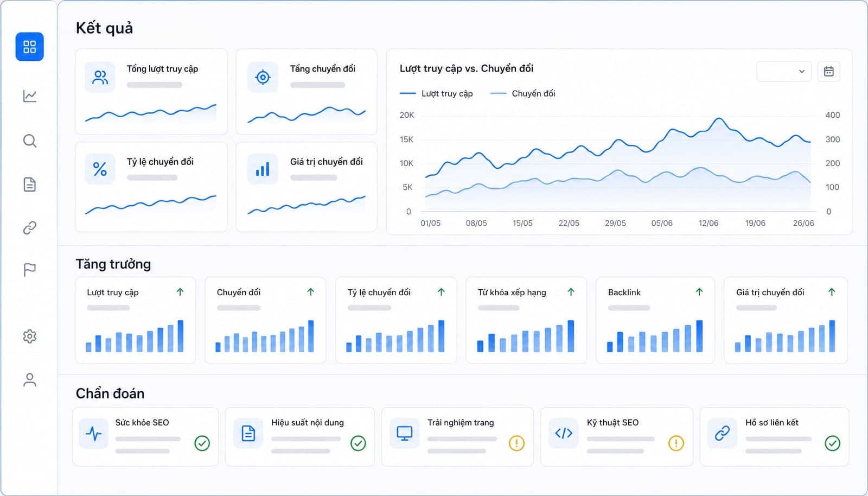868x496 pixels.
Task: Open the Hiệu suất nội dung label
Action: point(308,422)
